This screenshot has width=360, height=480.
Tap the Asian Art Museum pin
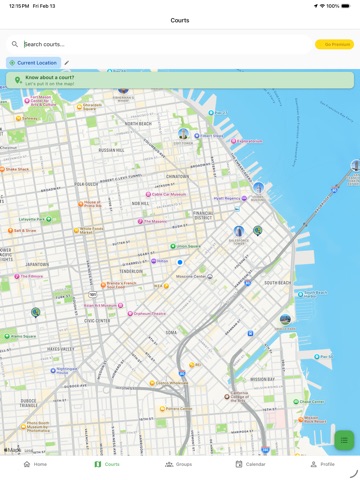(121, 305)
